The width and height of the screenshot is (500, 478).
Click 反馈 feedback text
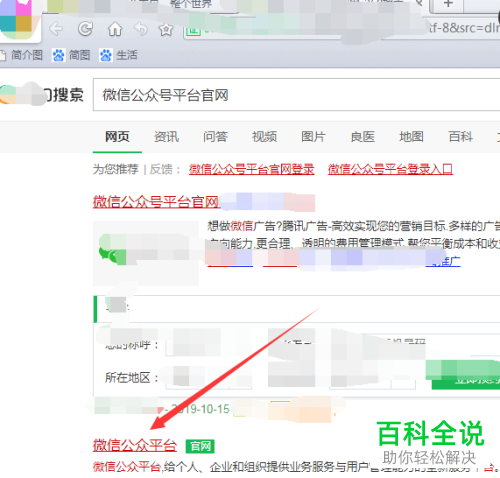coord(161,169)
